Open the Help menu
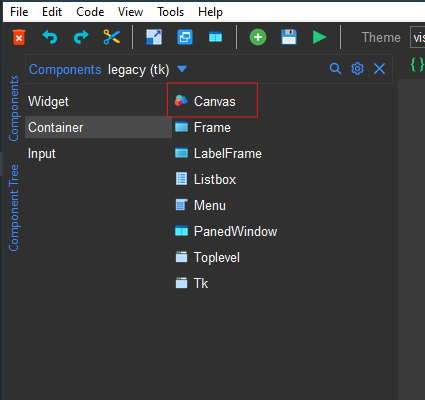Image resolution: width=425 pixels, height=400 pixels. [210, 12]
